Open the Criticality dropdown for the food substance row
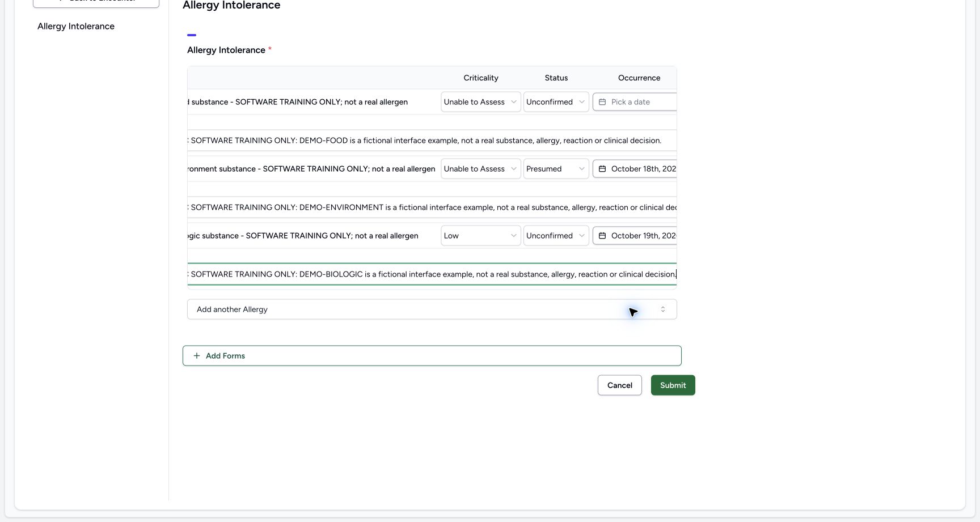This screenshot has width=980, height=522. point(480,102)
